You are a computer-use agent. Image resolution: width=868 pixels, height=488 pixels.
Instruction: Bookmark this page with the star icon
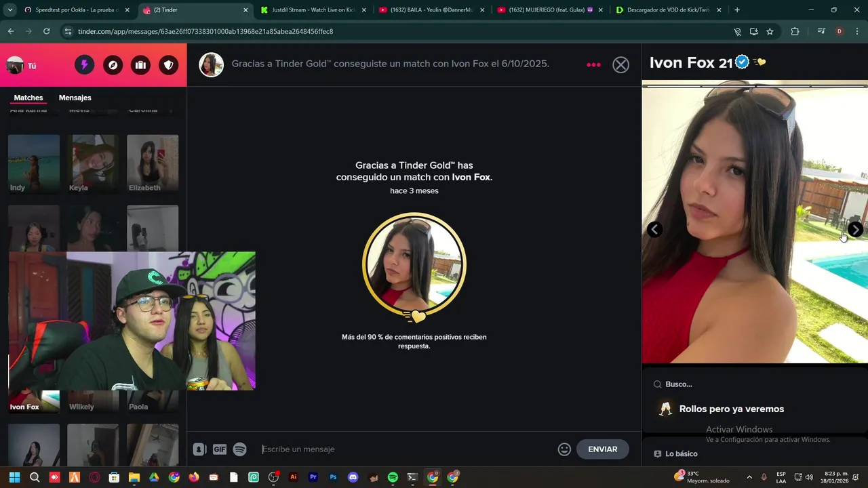[770, 31]
